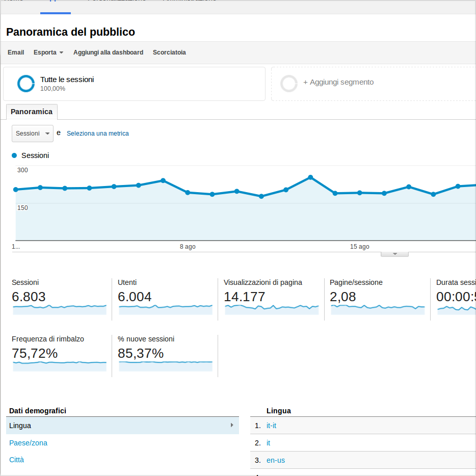This screenshot has height=476, width=476.
Task: Click the 14.177 page views value
Action: click(x=245, y=297)
